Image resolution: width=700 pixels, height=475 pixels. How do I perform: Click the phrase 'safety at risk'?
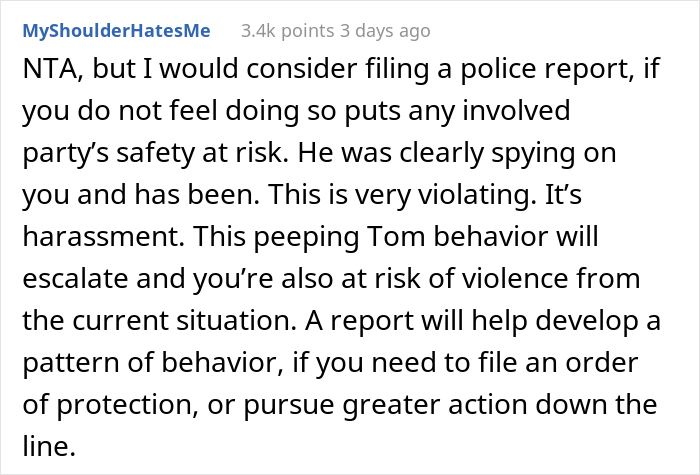pos(200,153)
